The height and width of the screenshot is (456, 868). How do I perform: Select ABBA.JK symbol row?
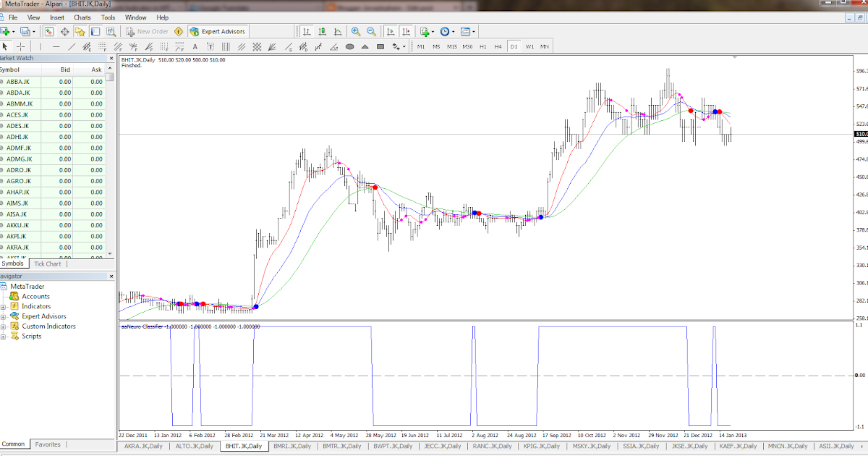point(52,82)
